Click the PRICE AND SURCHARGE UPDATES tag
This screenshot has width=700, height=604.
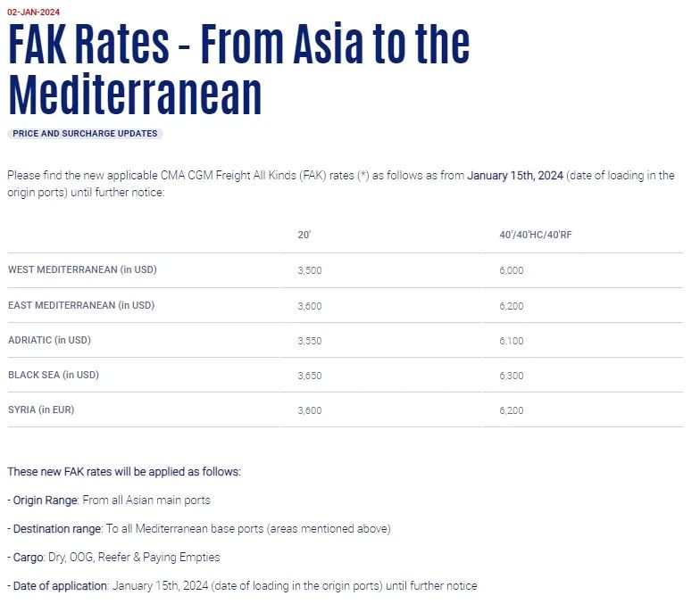coord(85,134)
